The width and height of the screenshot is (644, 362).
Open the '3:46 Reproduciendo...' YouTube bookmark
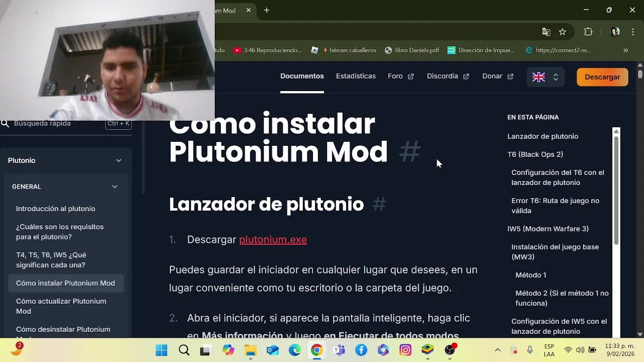pyautogui.click(x=267, y=50)
